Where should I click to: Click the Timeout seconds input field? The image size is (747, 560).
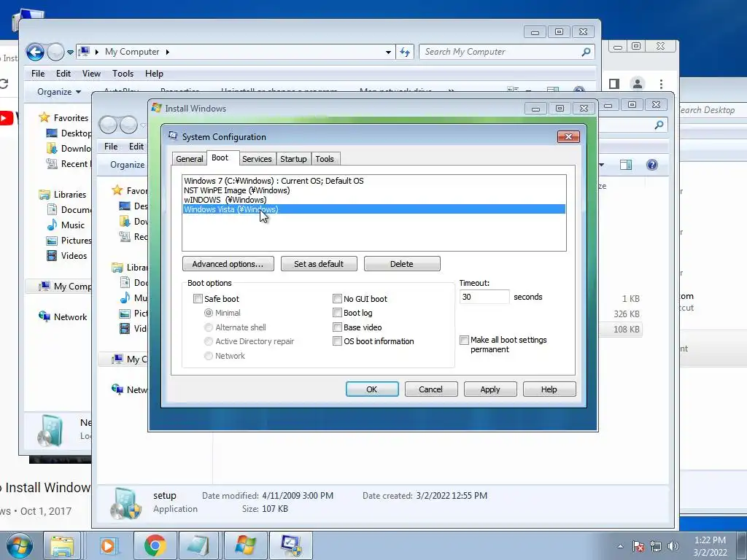pos(484,297)
